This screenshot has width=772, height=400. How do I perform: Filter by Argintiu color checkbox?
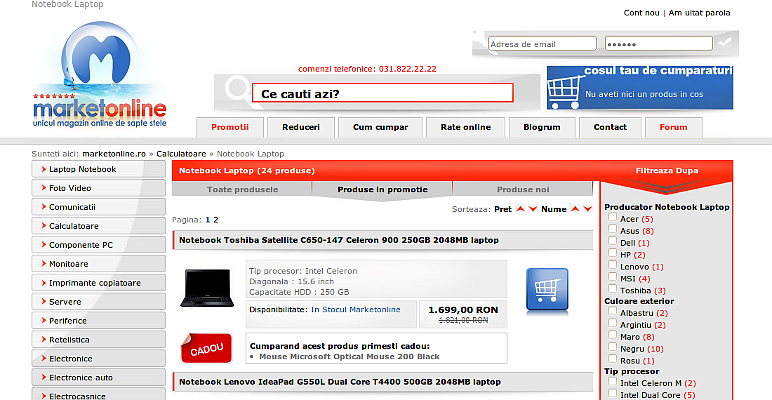tap(612, 323)
